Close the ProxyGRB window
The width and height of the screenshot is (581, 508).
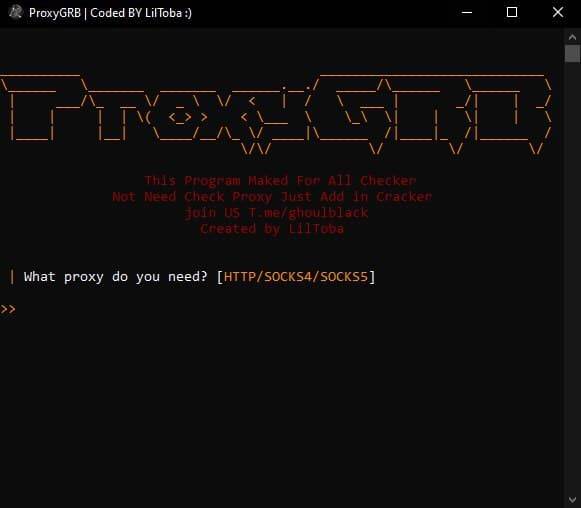[x=558, y=12]
